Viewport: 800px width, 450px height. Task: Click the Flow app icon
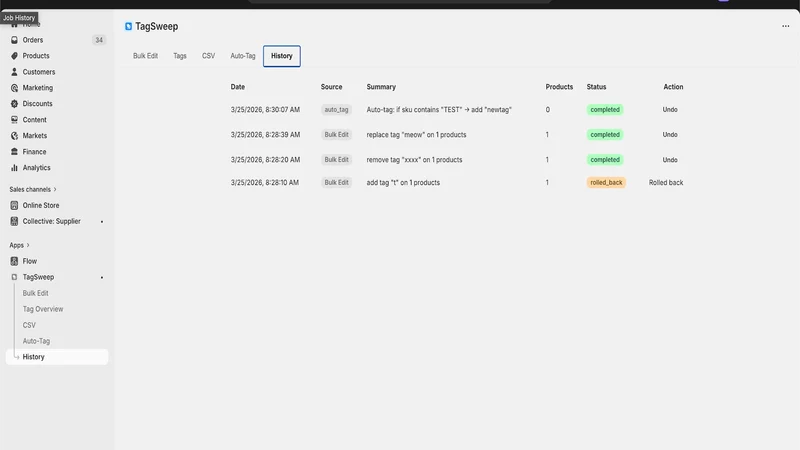(x=14, y=261)
